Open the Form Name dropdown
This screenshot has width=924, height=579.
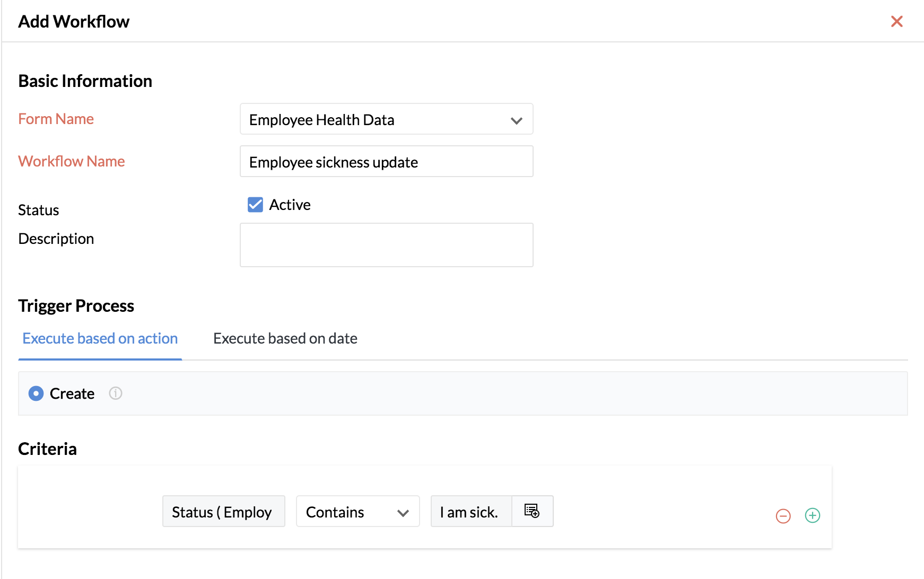click(386, 119)
